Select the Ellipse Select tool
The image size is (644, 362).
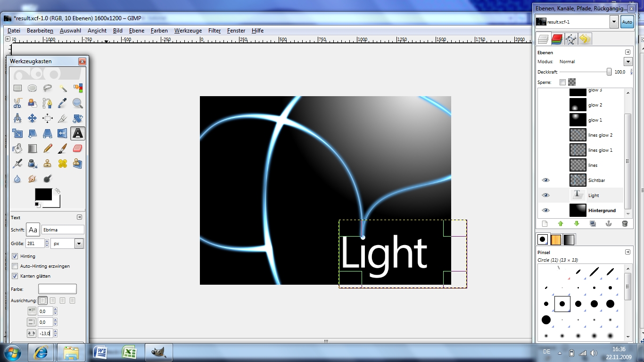(33, 88)
